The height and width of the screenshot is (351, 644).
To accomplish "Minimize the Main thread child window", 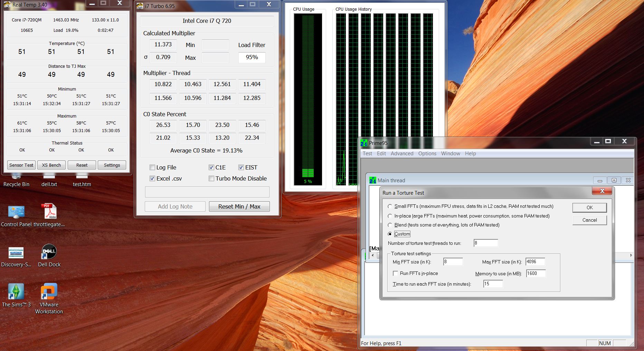I will pos(600,180).
